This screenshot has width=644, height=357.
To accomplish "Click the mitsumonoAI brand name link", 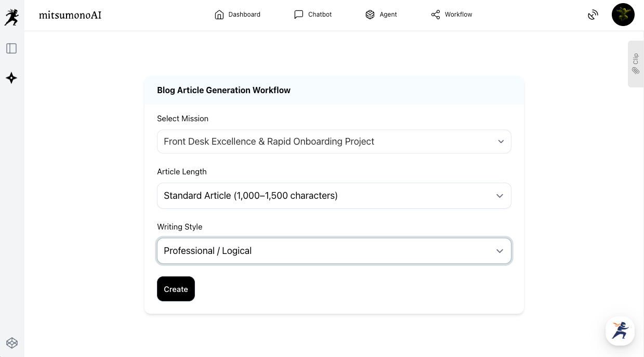I will coord(70,15).
